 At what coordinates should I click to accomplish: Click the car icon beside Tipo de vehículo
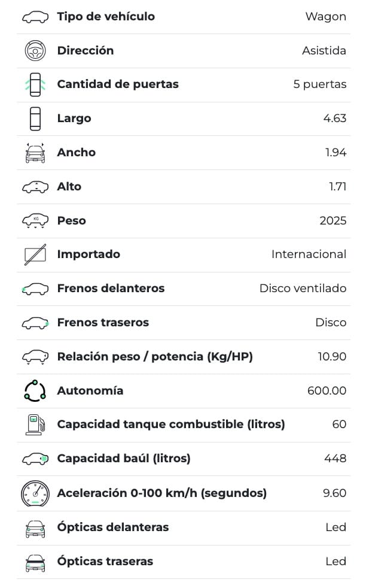coord(35,17)
